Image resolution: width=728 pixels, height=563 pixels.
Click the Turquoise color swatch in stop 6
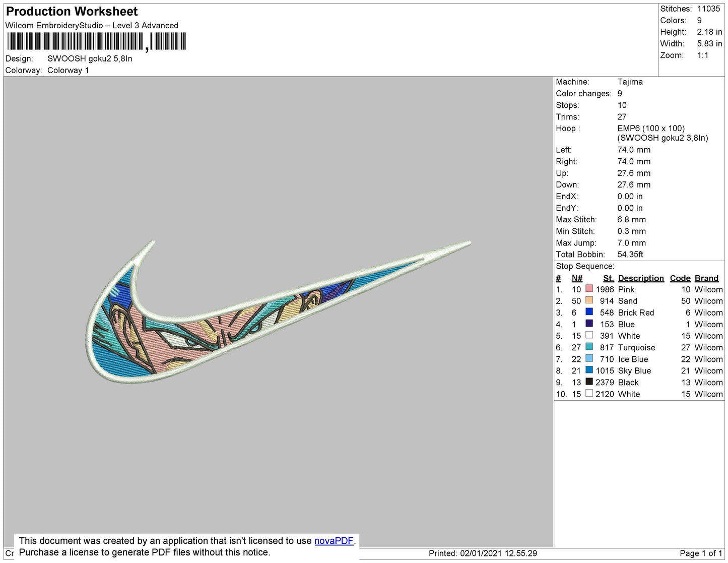click(589, 347)
